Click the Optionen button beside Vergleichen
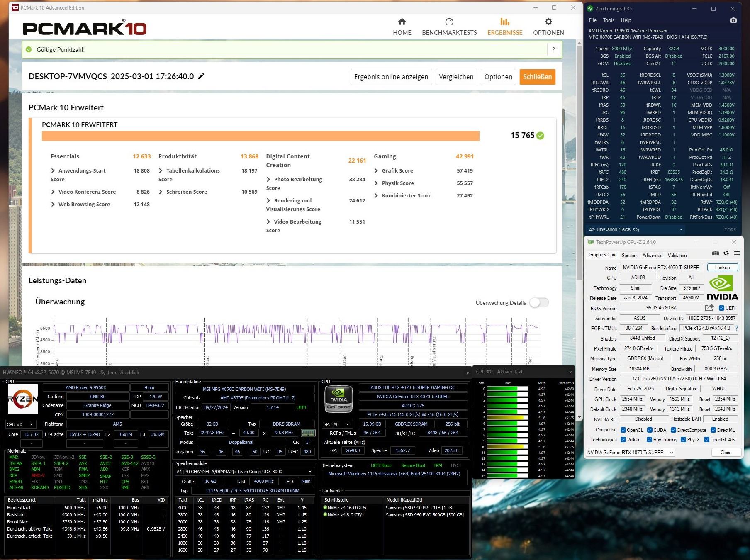750x560 pixels. [498, 77]
